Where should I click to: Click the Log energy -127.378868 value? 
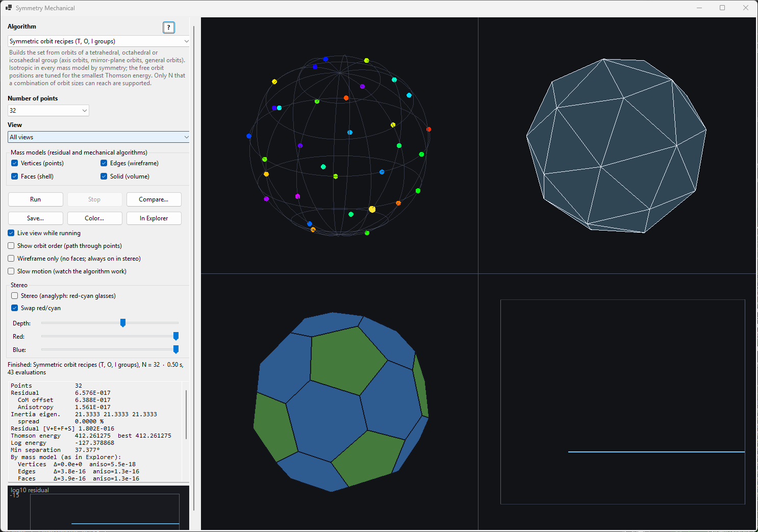point(94,443)
